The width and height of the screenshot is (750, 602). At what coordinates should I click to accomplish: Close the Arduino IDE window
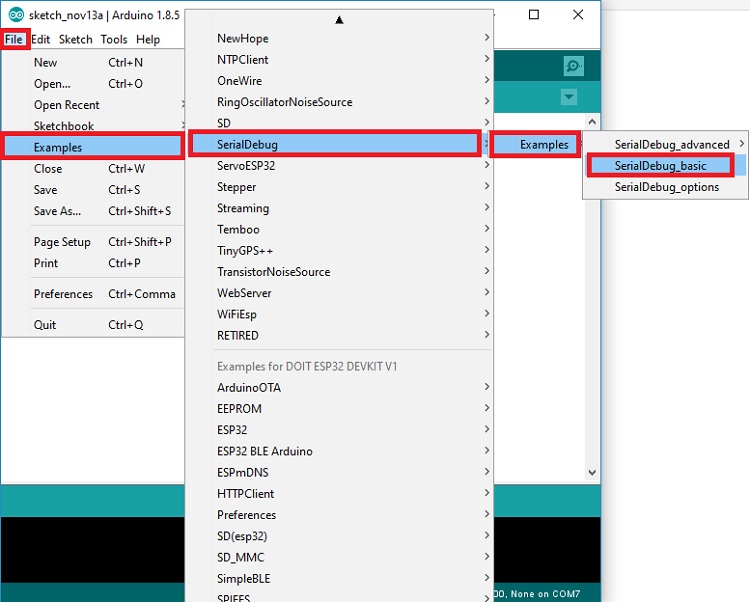click(x=578, y=15)
